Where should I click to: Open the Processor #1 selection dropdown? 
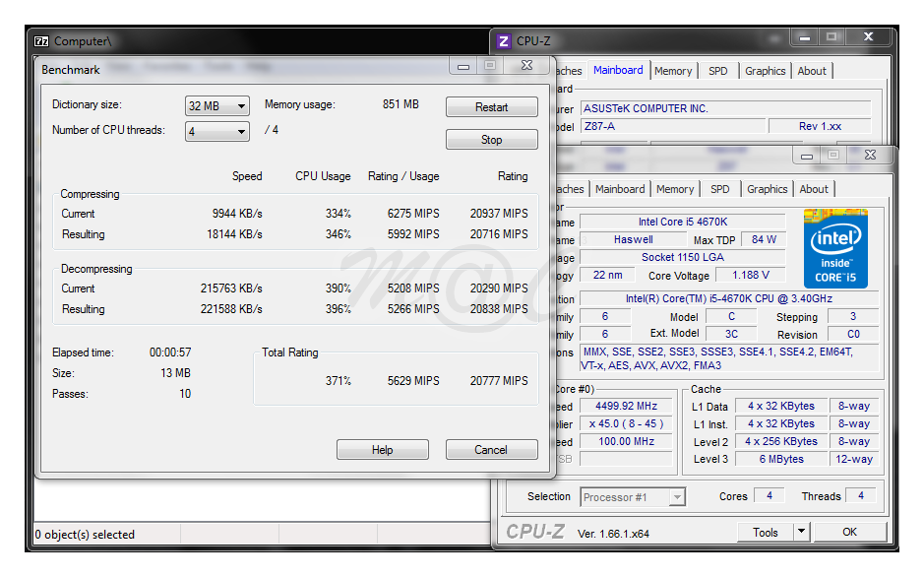[x=676, y=496]
